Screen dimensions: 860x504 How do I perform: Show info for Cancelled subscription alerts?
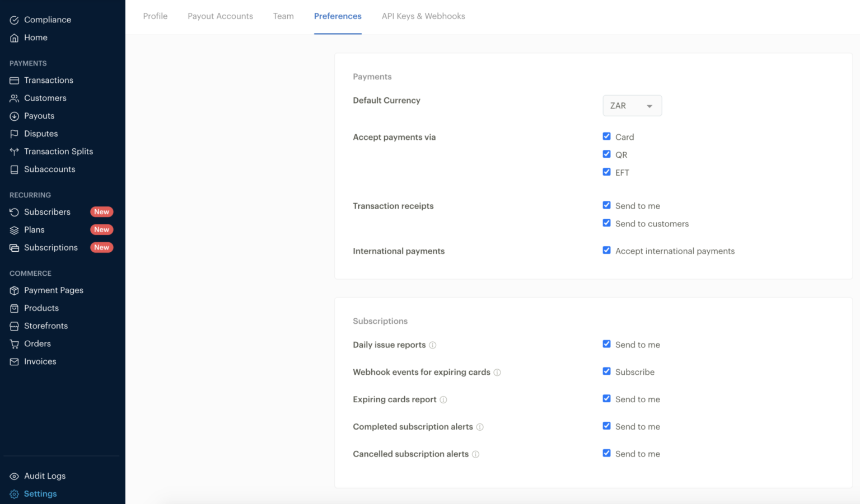(x=475, y=454)
